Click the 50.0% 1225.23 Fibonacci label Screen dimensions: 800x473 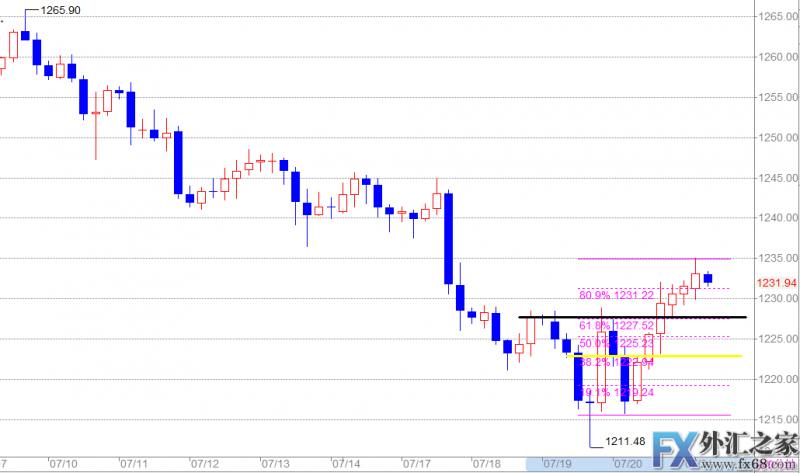click(616, 343)
